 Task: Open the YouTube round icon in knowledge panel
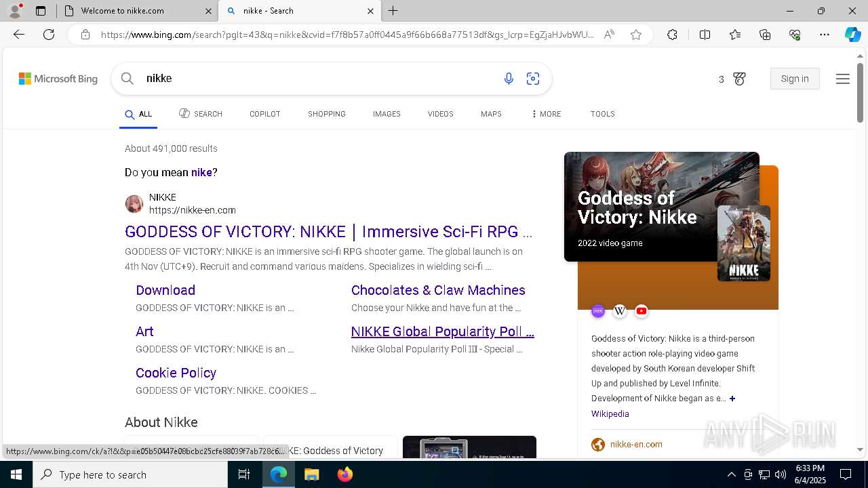[642, 311]
